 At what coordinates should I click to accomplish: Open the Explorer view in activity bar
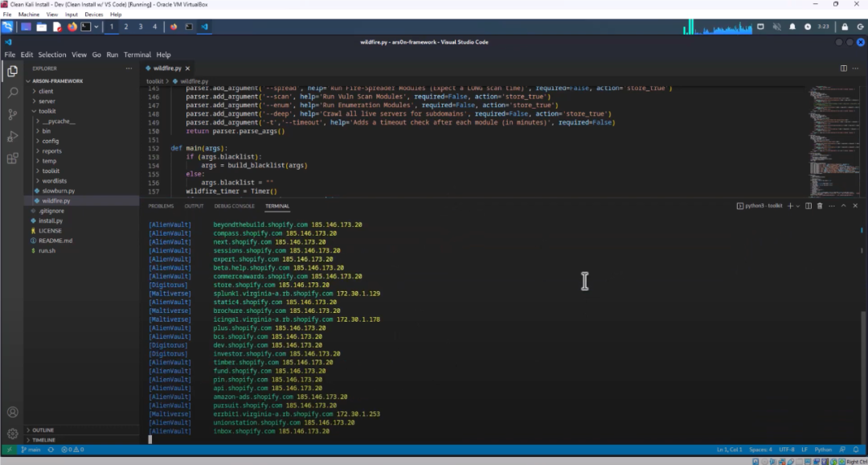click(12, 72)
